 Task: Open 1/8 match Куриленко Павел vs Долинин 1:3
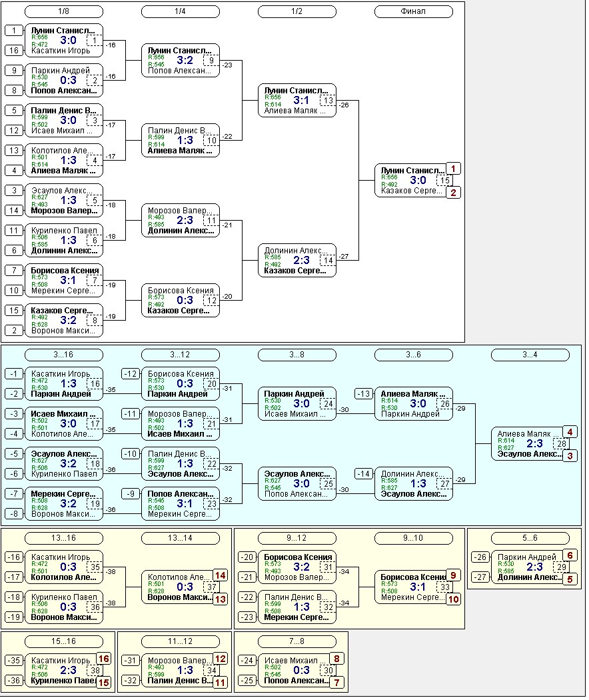coord(64,240)
